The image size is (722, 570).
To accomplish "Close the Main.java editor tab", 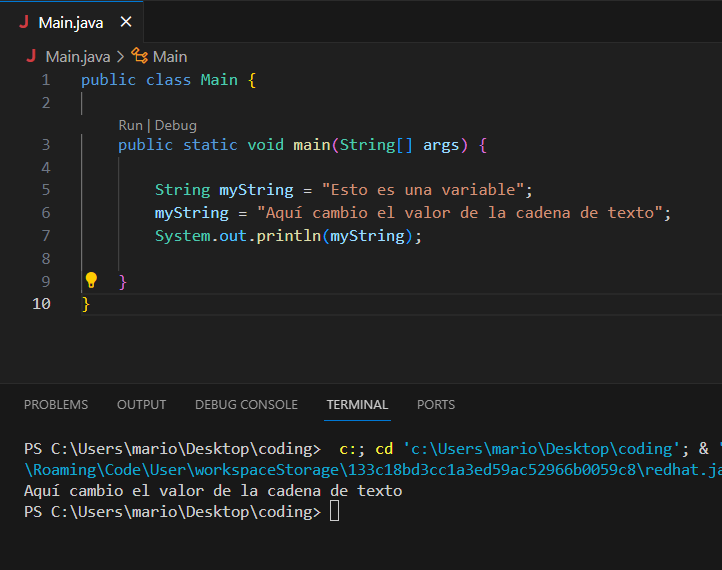I will [126, 22].
